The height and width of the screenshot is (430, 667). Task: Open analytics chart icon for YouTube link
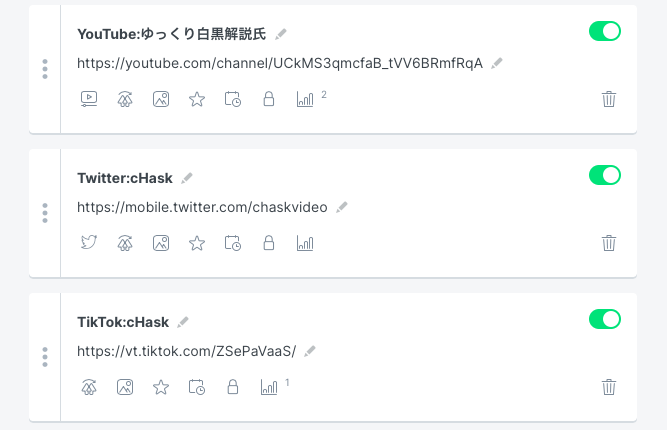click(305, 99)
